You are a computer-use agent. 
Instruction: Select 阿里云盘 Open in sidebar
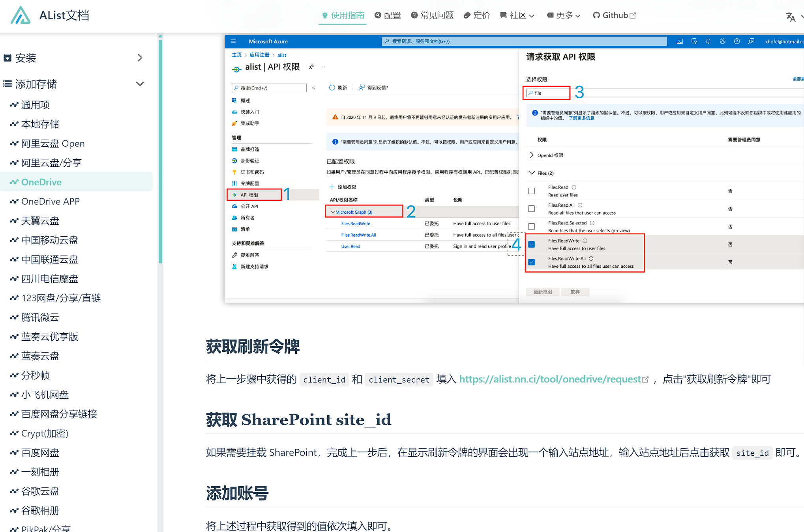pos(53,144)
